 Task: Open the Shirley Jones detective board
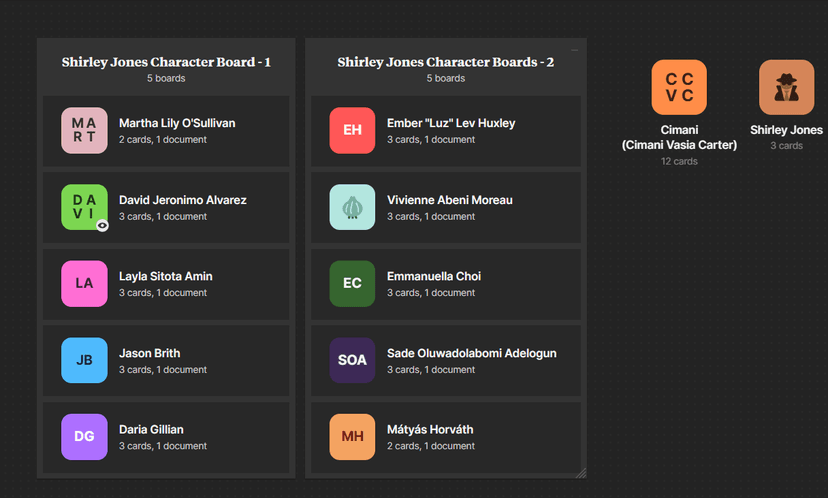(x=786, y=88)
